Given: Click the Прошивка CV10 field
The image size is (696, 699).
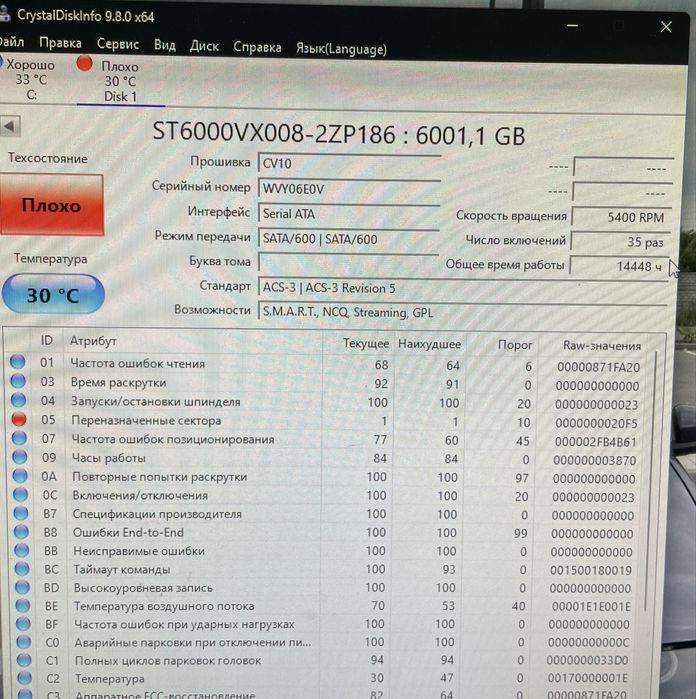Looking at the screenshot, I should pyautogui.click(x=350, y=163).
